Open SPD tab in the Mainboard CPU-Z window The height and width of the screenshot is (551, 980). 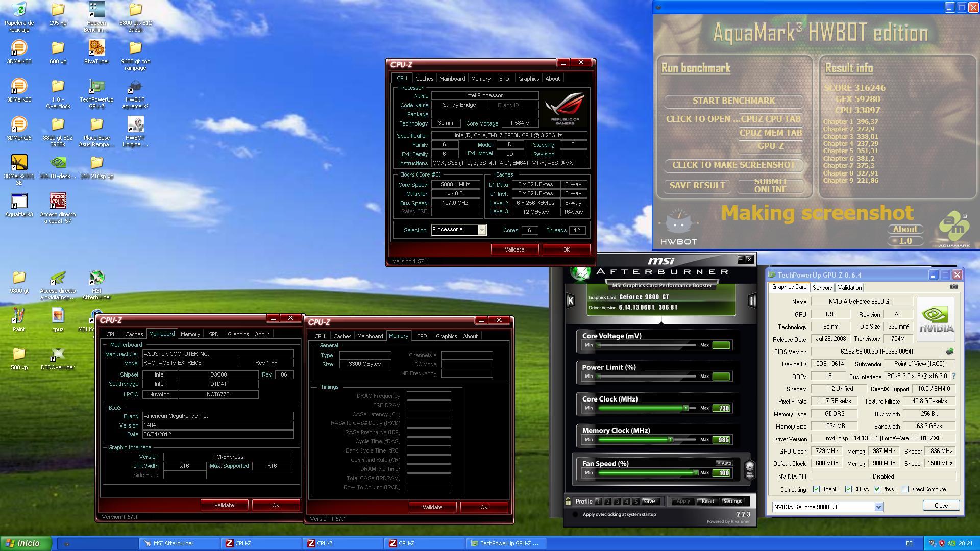click(x=213, y=334)
